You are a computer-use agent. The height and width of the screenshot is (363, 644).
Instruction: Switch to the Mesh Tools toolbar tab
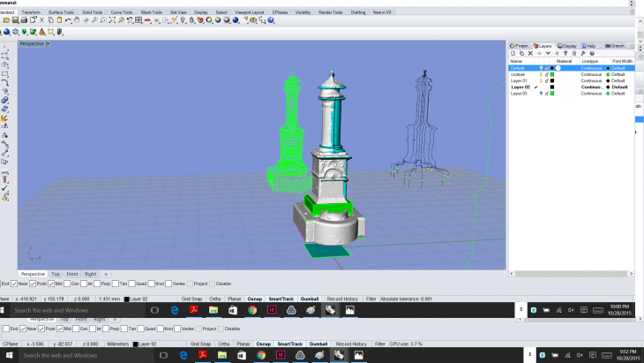(153, 12)
